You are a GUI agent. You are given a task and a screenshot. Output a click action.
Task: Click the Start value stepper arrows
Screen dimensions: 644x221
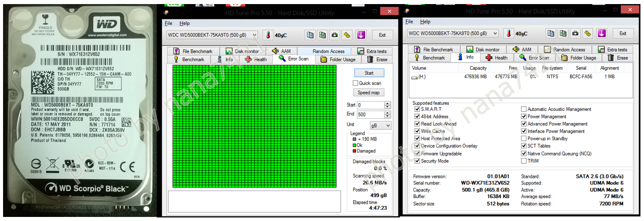click(x=388, y=105)
